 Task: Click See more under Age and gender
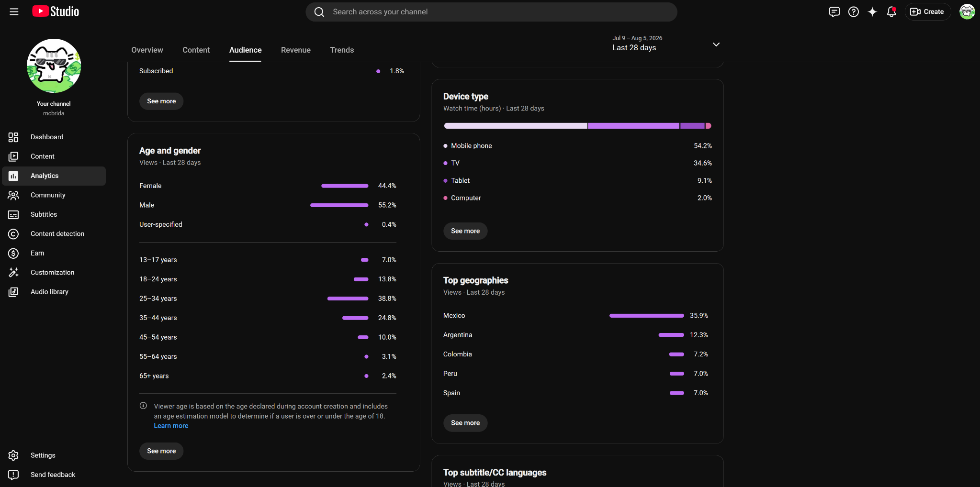[161, 451]
